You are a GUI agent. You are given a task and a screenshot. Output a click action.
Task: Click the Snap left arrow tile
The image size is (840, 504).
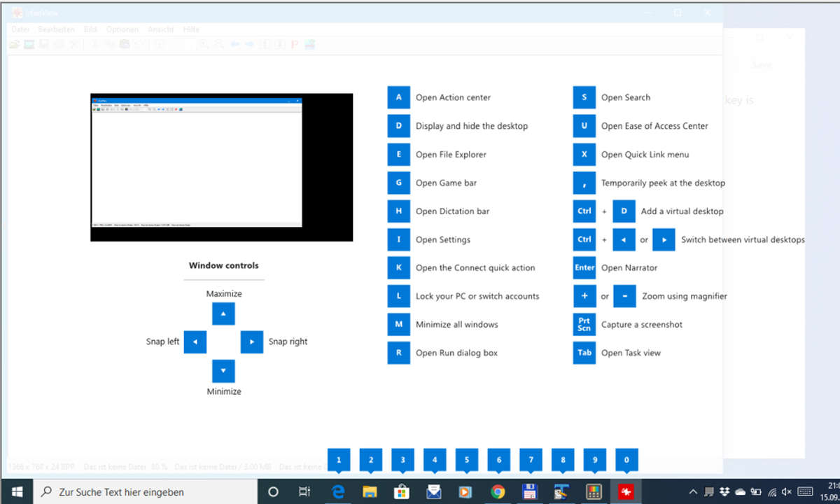195,342
